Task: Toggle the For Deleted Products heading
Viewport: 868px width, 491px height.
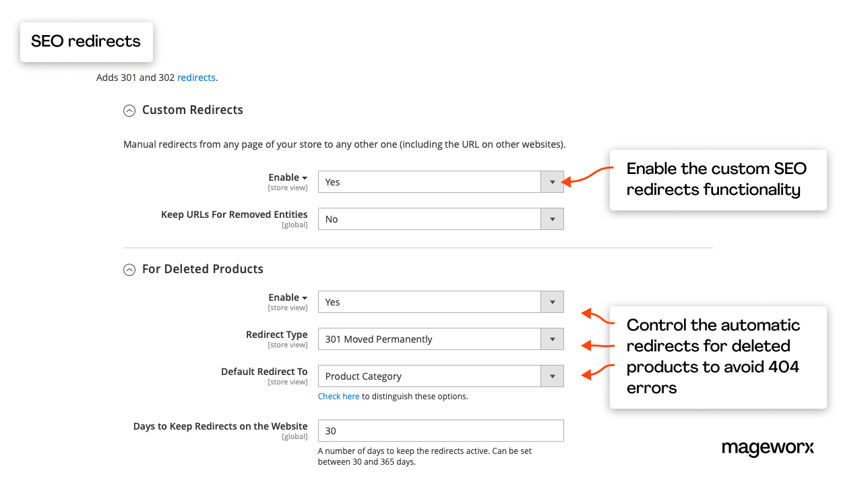Action: pos(202,269)
